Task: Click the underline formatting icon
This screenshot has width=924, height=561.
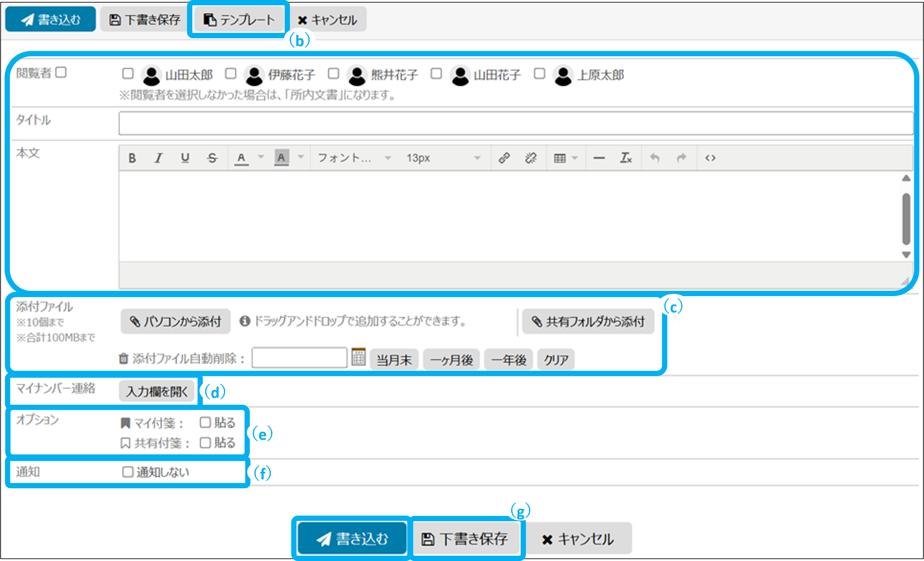Action: (185, 158)
